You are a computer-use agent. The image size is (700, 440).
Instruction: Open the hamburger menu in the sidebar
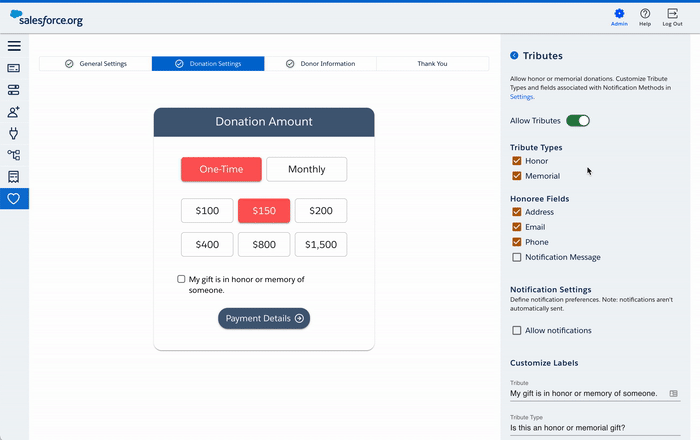(x=14, y=46)
